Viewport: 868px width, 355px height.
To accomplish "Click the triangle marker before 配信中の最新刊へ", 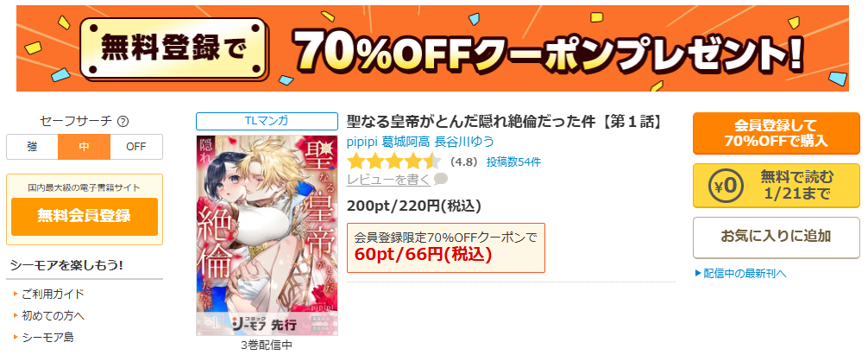I will coord(697,273).
